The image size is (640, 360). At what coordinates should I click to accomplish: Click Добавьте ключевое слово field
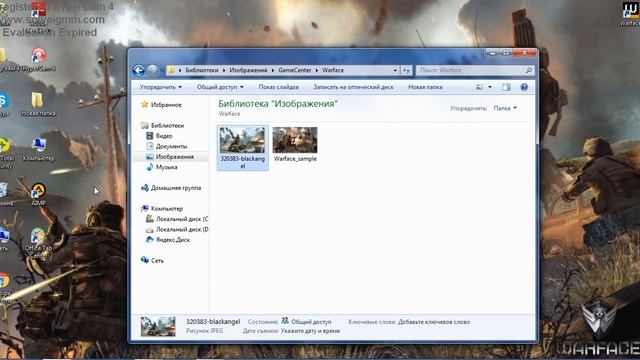[434, 322]
